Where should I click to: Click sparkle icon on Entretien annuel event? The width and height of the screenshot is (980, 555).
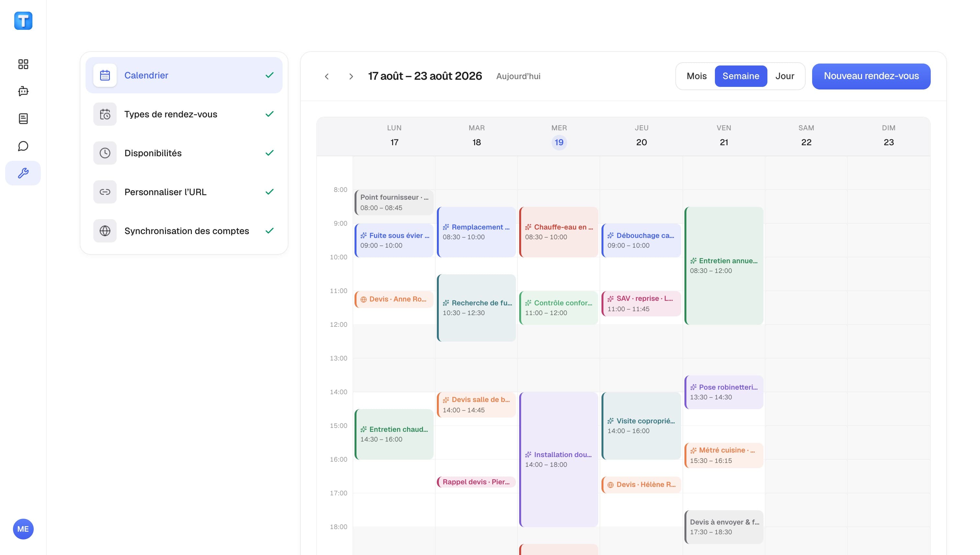(693, 261)
